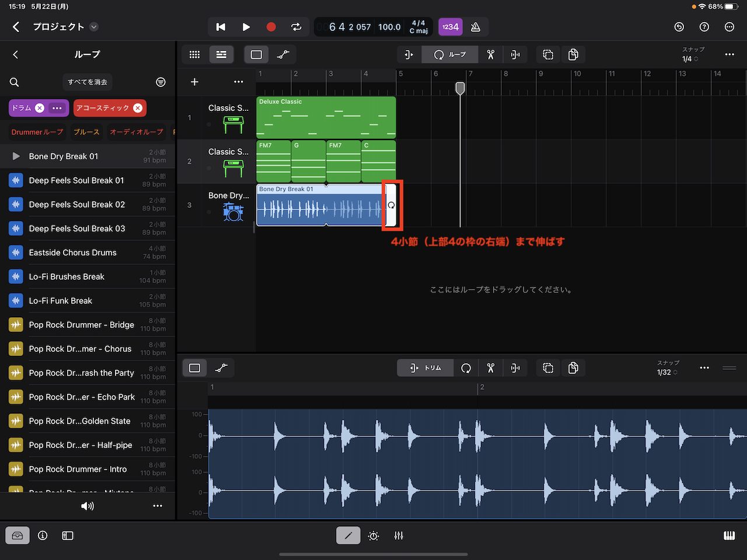Remove the アコースティック filter tag
The height and width of the screenshot is (560, 747).
(x=138, y=108)
